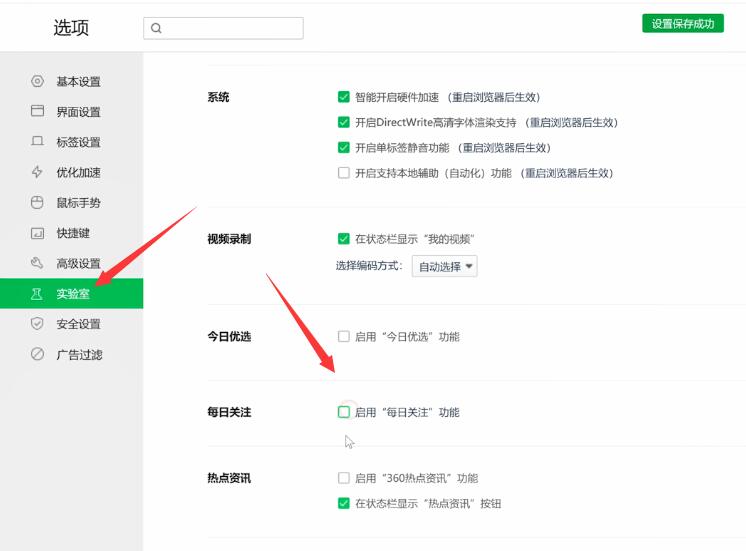
Task: Go to 标签设置 page
Action: (71, 142)
